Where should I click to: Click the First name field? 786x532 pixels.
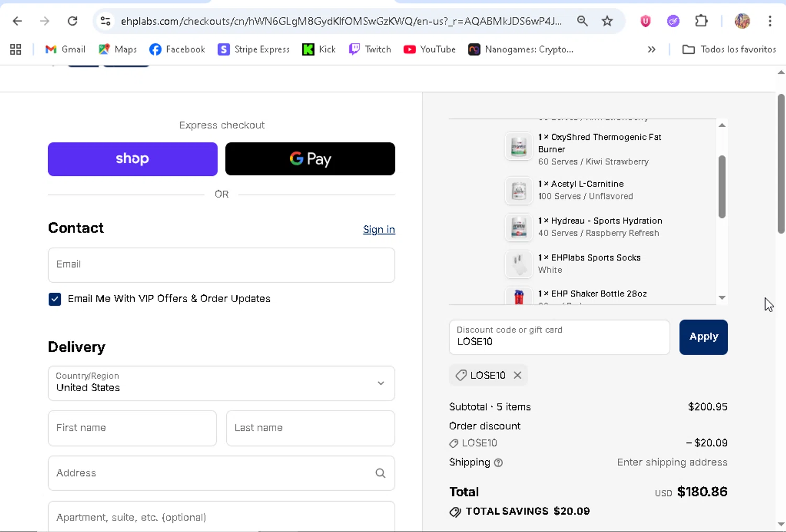pyautogui.click(x=132, y=428)
